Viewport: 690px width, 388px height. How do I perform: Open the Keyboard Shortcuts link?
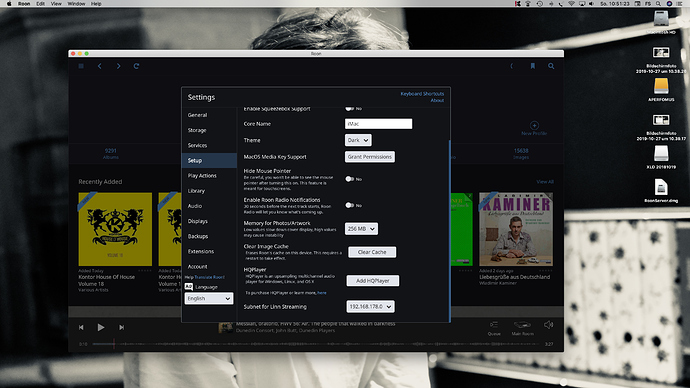click(422, 94)
